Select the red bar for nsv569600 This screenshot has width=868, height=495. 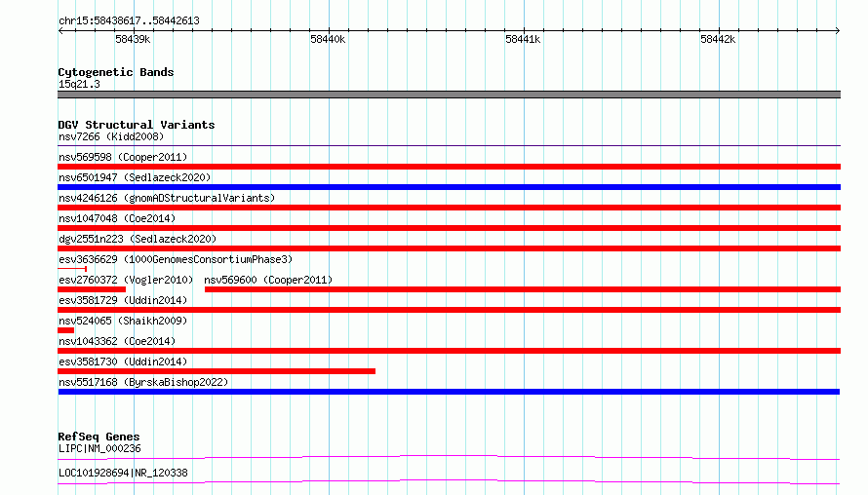pyautogui.click(x=523, y=289)
